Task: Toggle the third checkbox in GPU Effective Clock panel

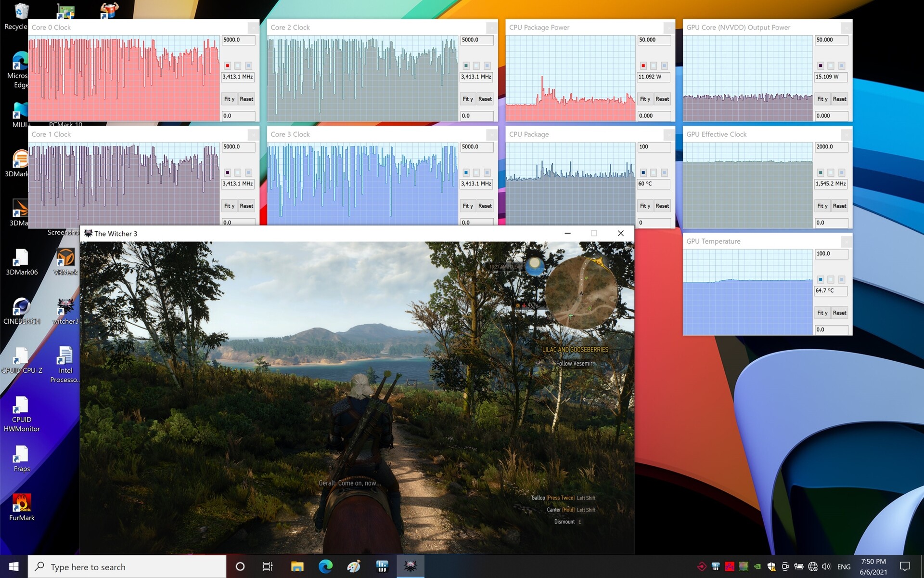Action: [x=842, y=172]
